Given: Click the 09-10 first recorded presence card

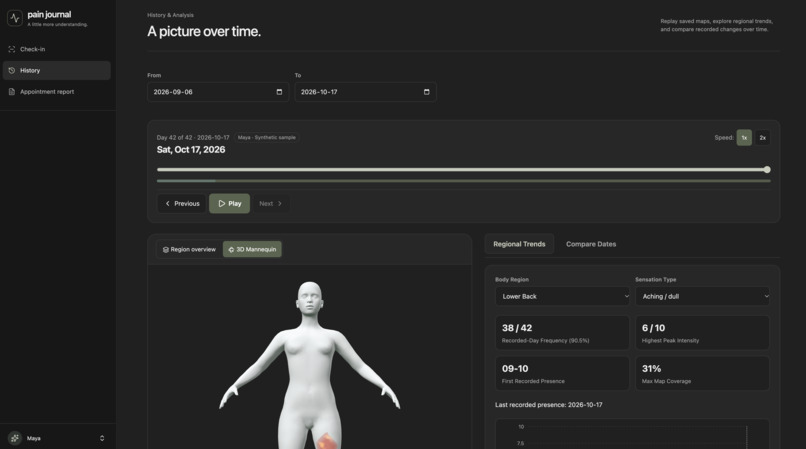Looking at the screenshot, I should [x=562, y=373].
